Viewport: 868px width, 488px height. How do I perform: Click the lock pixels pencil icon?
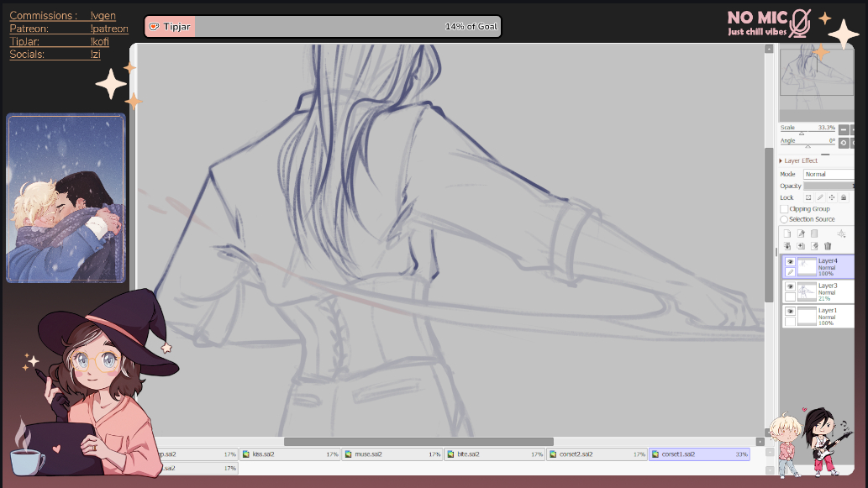coord(820,197)
